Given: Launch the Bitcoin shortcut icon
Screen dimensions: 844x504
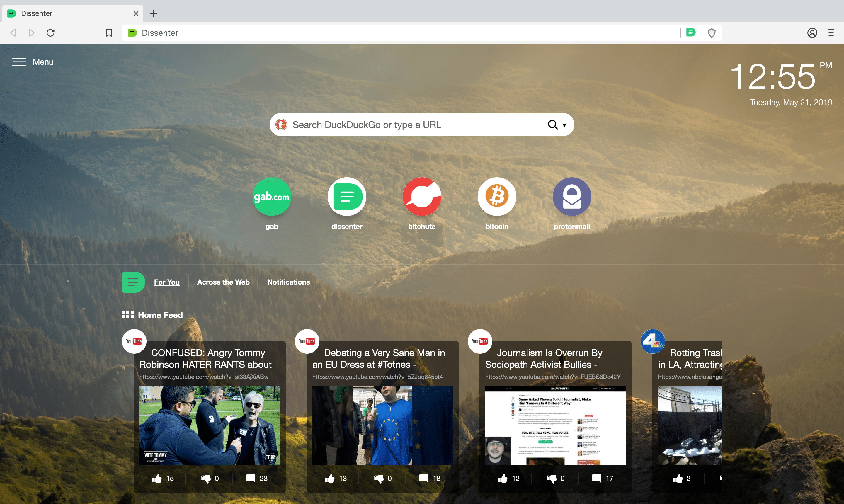Looking at the screenshot, I should pos(497,196).
